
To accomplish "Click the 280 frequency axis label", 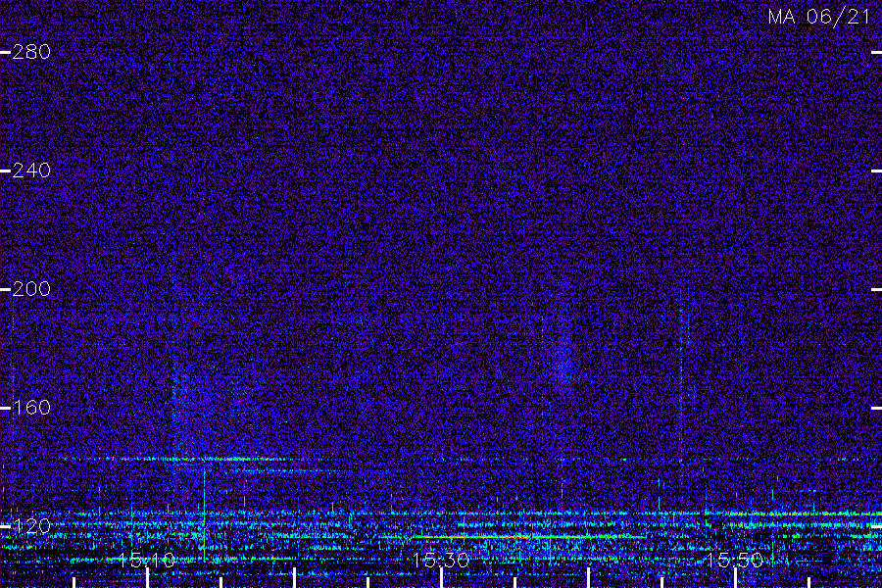I will [x=31, y=52].
